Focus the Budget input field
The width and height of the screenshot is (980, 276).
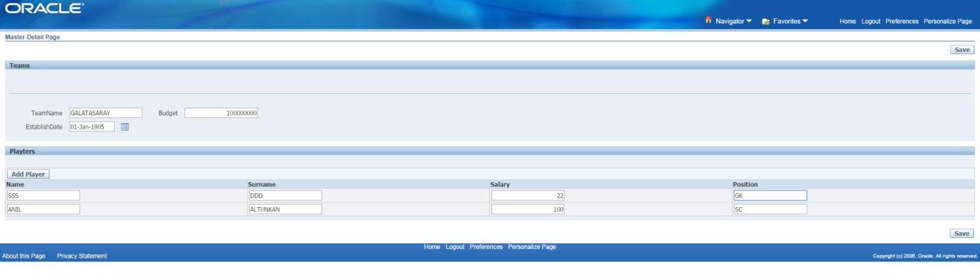221,113
